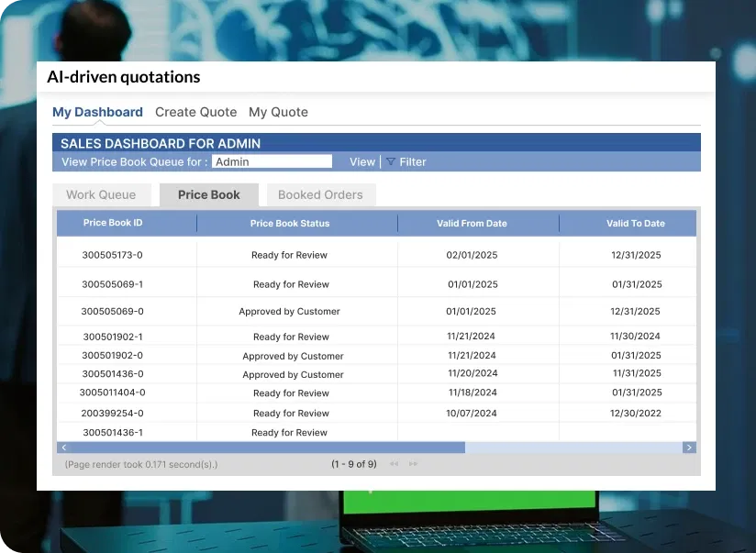Click the View link in the queue bar
This screenshot has width=756, height=553.
(x=362, y=162)
